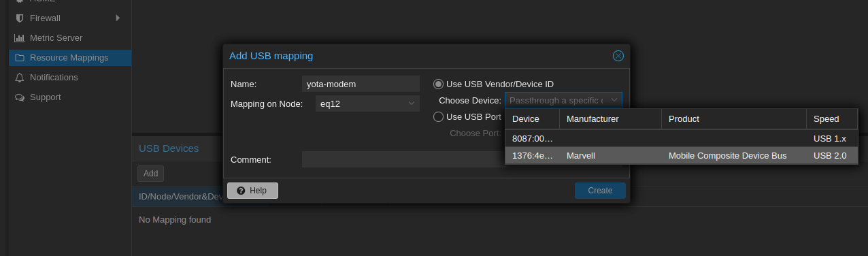Click the Resource Mappings folder icon
This screenshot has height=256, width=868.
19,58
